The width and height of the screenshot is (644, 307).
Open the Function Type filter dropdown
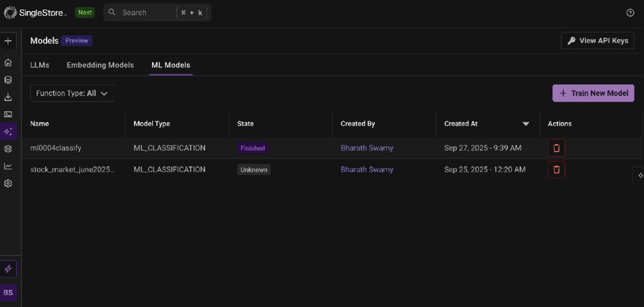tap(72, 93)
